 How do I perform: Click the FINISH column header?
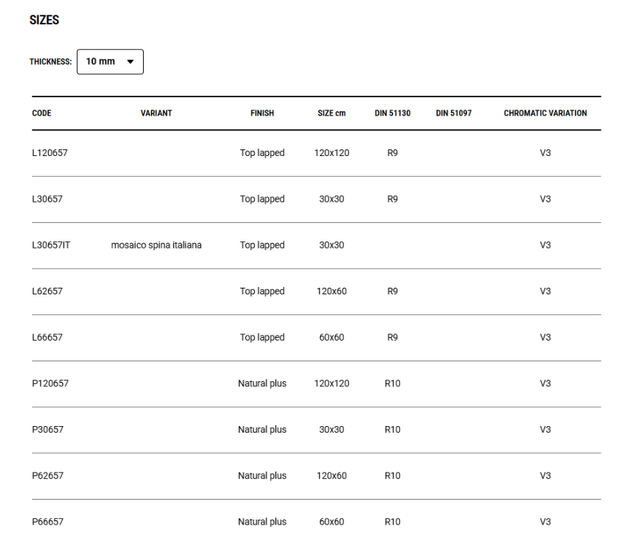[262, 113]
